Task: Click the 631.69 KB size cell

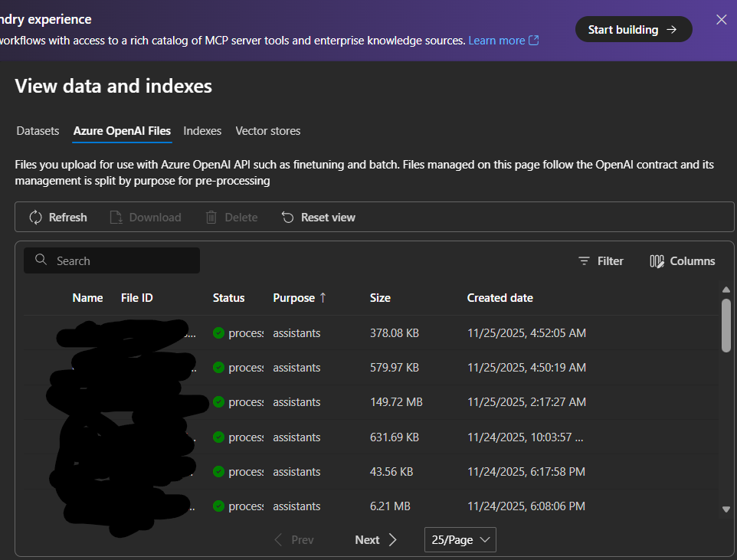Action: pyautogui.click(x=395, y=437)
